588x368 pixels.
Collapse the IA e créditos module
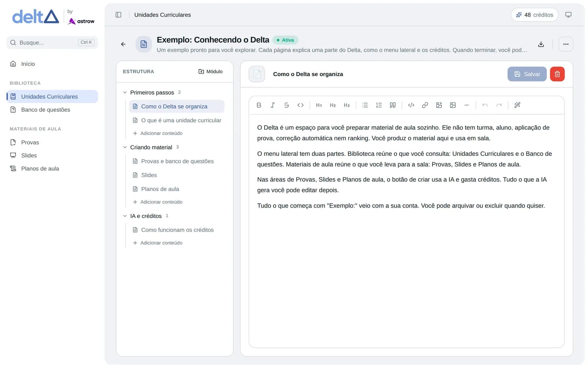[125, 216]
